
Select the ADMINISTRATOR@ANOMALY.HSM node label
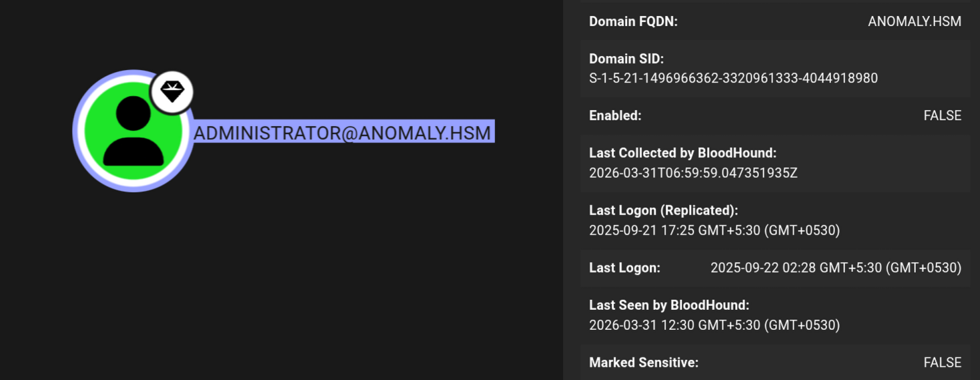(342, 133)
